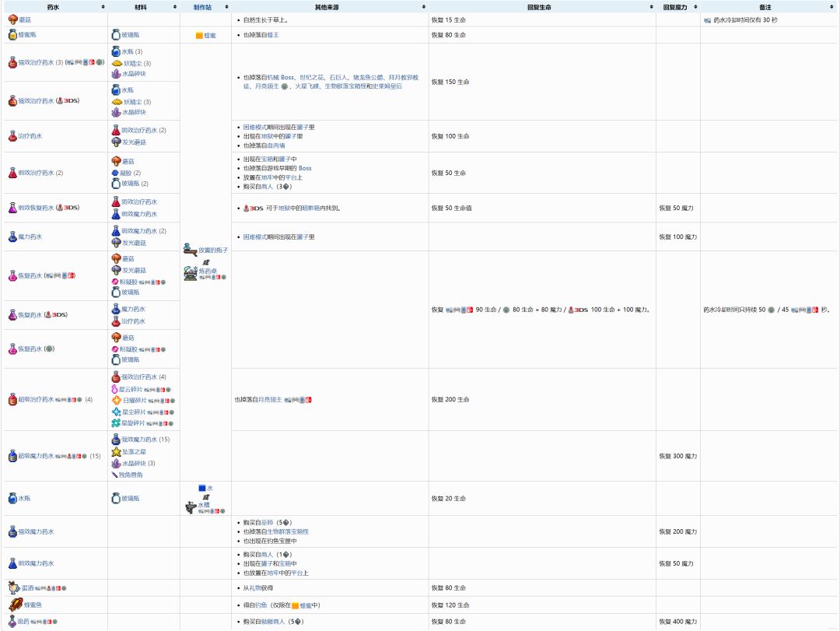The height and width of the screenshot is (631, 840).
Task: Select the note 药水冷却时间仅有 30 秒
Action: pos(745,19)
